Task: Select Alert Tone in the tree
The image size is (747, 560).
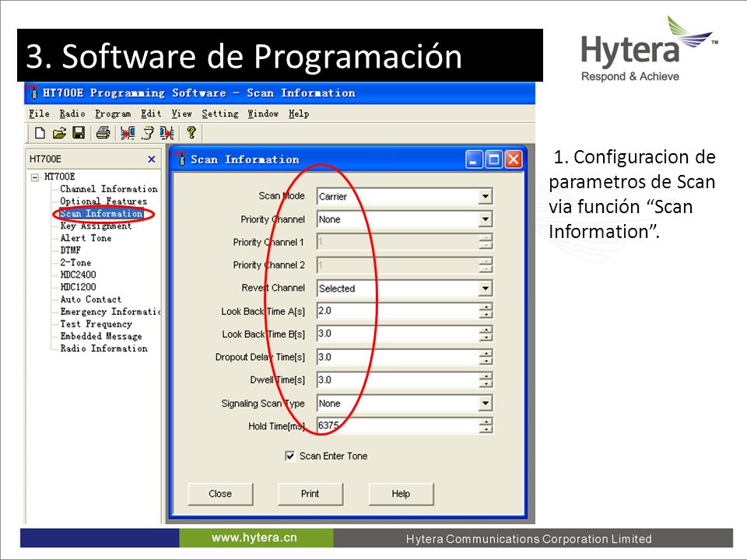Action: (x=86, y=238)
